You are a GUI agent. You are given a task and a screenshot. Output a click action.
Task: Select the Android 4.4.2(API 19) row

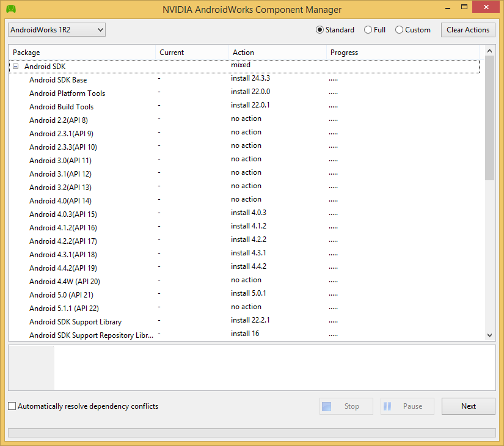tap(244, 268)
